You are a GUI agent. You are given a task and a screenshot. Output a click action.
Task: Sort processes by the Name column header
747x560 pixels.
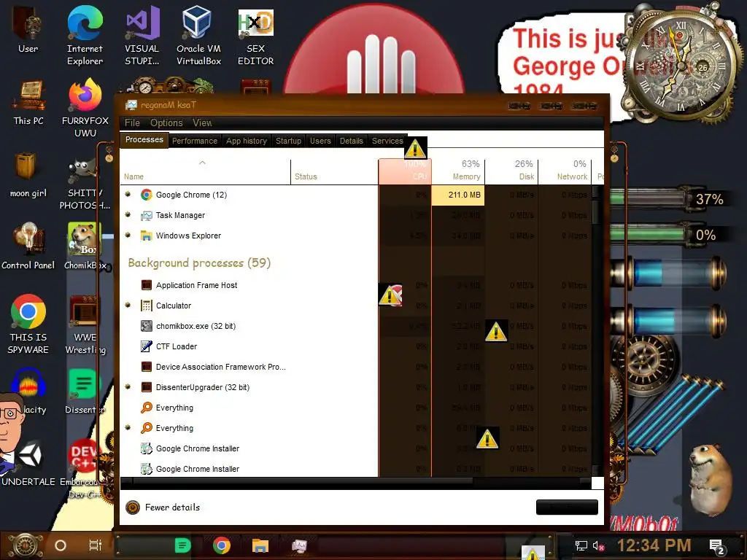(205, 172)
